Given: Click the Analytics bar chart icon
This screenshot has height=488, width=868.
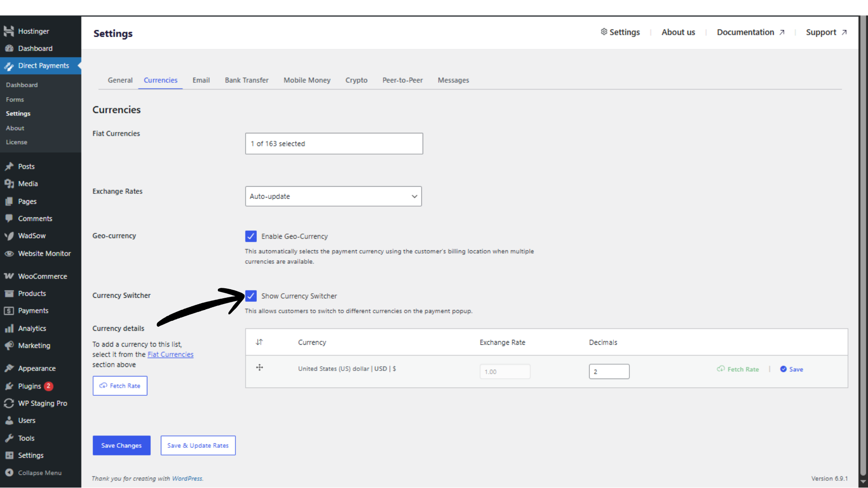Looking at the screenshot, I should (9, 328).
